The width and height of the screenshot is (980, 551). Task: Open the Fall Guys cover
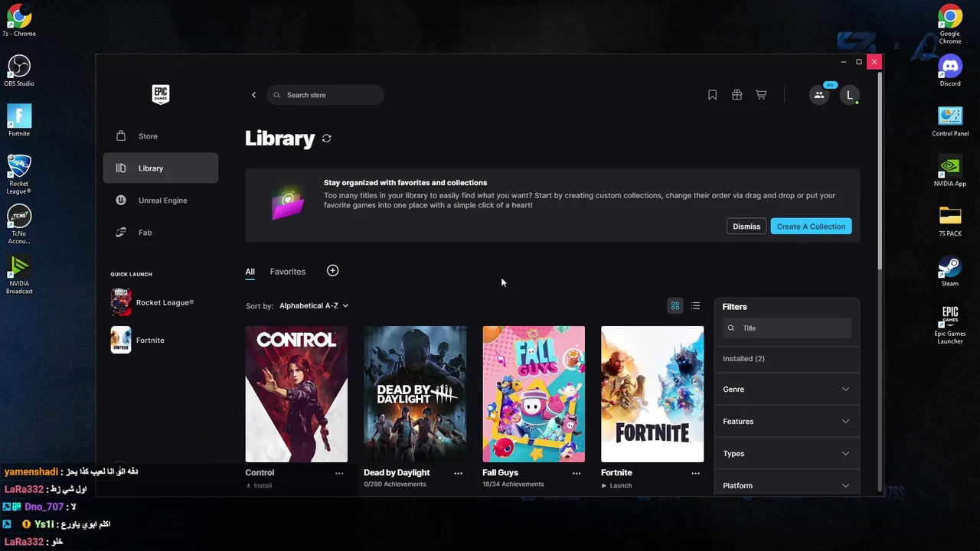pyautogui.click(x=534, y=394)
